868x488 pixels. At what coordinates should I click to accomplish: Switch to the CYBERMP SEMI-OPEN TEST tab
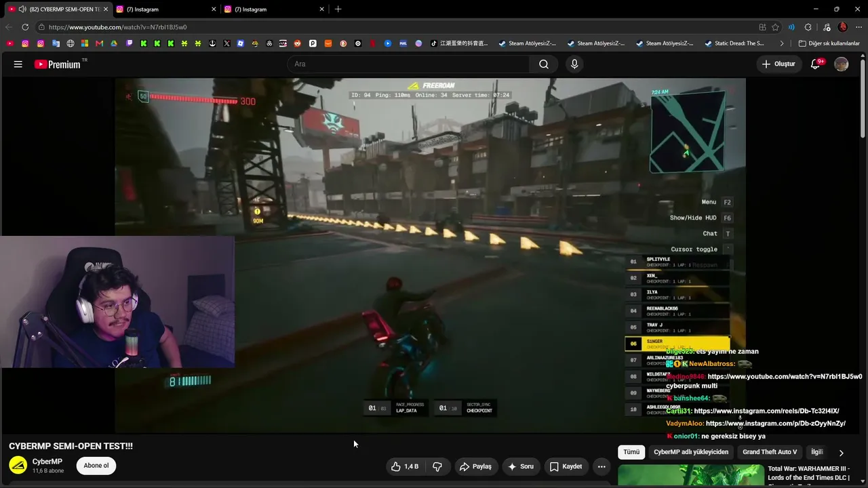click(x=58, y=9)
